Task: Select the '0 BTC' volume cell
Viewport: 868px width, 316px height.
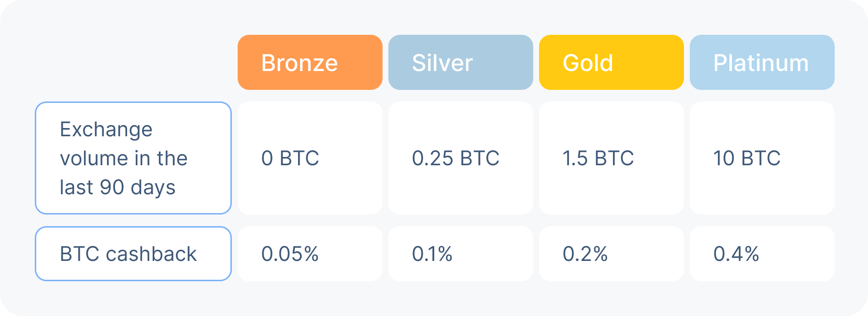Action: point(310,158)
